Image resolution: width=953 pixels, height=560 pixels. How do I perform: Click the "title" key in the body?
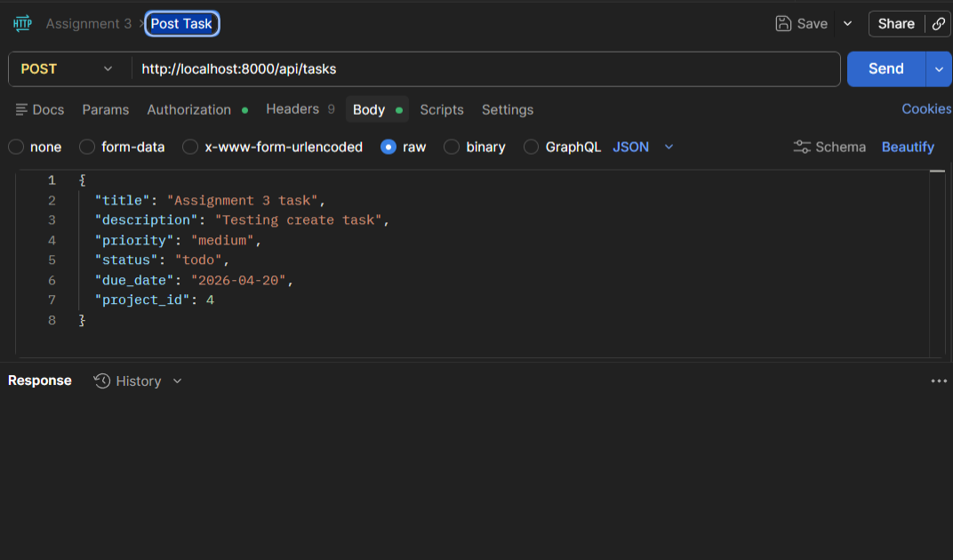click(122, 201)
